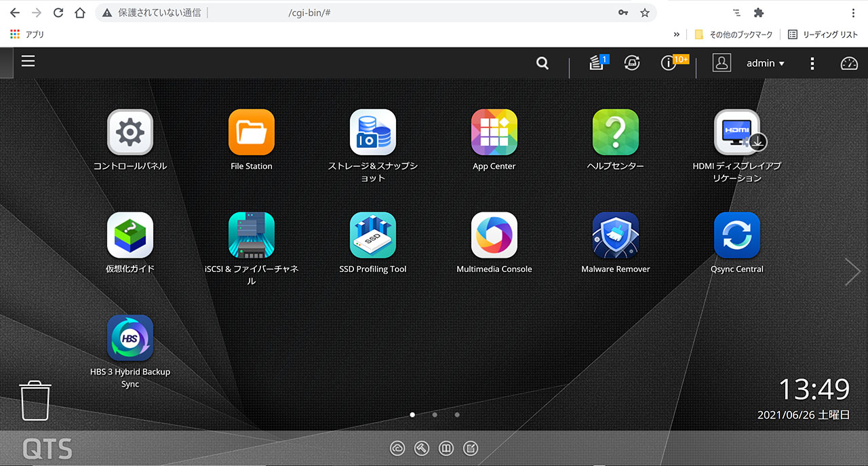
Task: Click the first bottom bar circular icon
Action: 397,448
